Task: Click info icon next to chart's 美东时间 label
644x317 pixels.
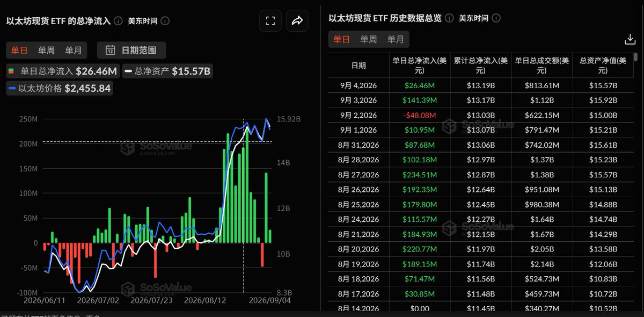Action: click(x=165, y=21)
